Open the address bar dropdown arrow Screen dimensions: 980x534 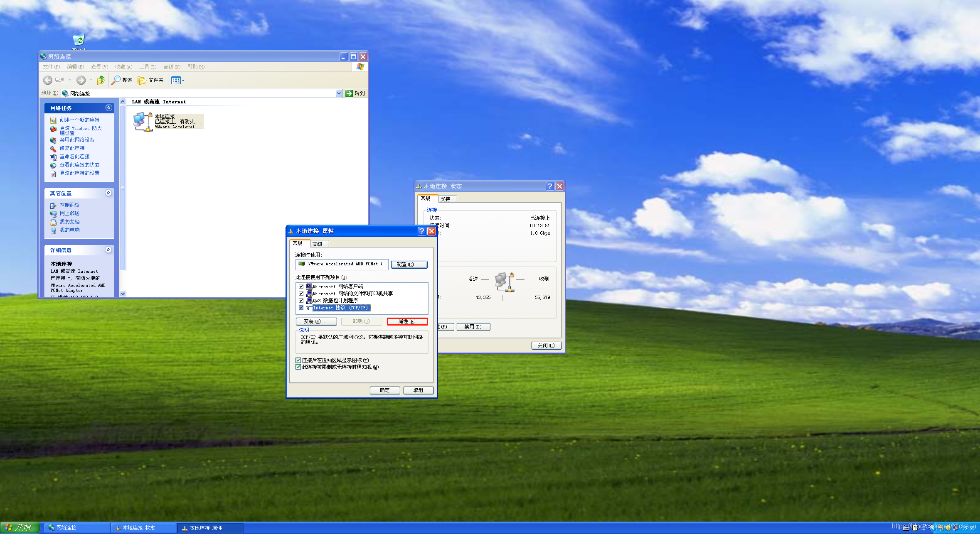click(x=339, y=93)
